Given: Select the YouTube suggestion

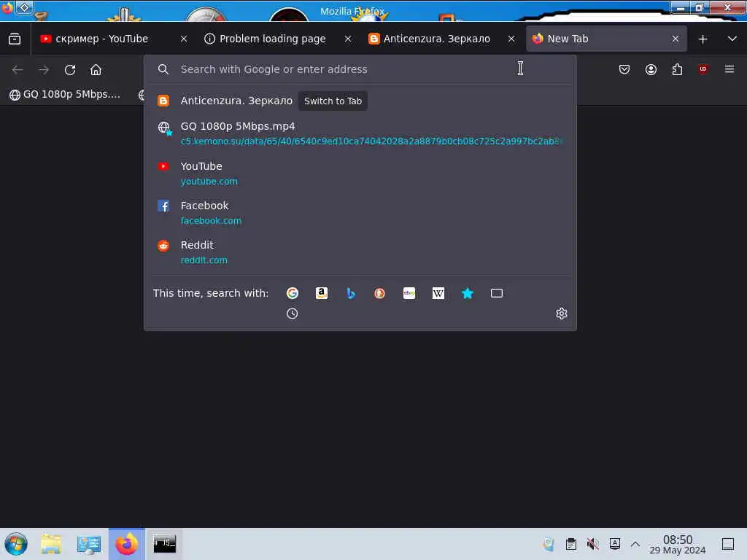Looking at the screenshot, I should coord(360,174).
